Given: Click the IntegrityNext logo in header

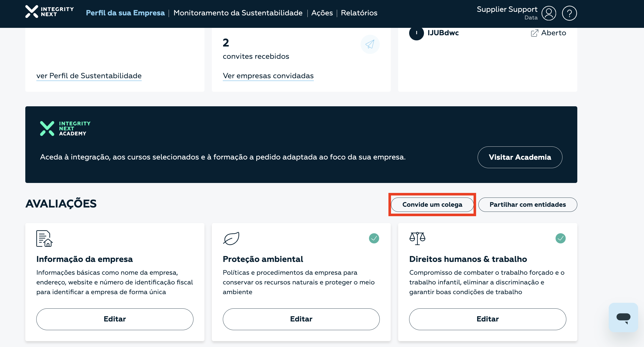Looking at the screenshot, I should point(50,12).
